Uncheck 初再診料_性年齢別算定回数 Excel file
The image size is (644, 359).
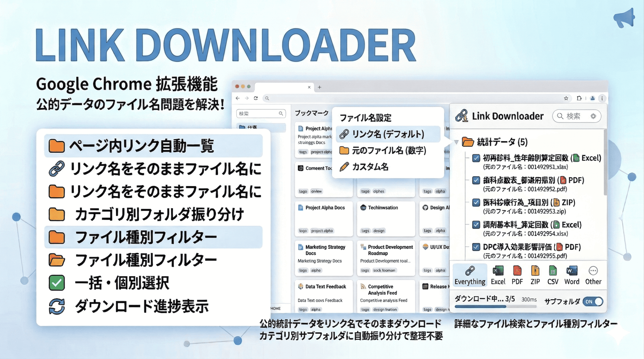476,158
